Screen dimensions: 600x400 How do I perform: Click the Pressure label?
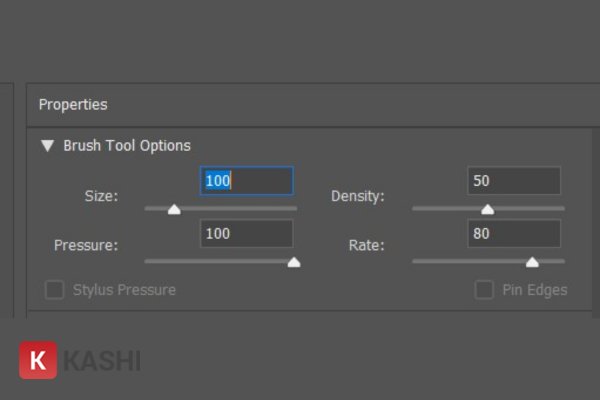tap(87, 245)
